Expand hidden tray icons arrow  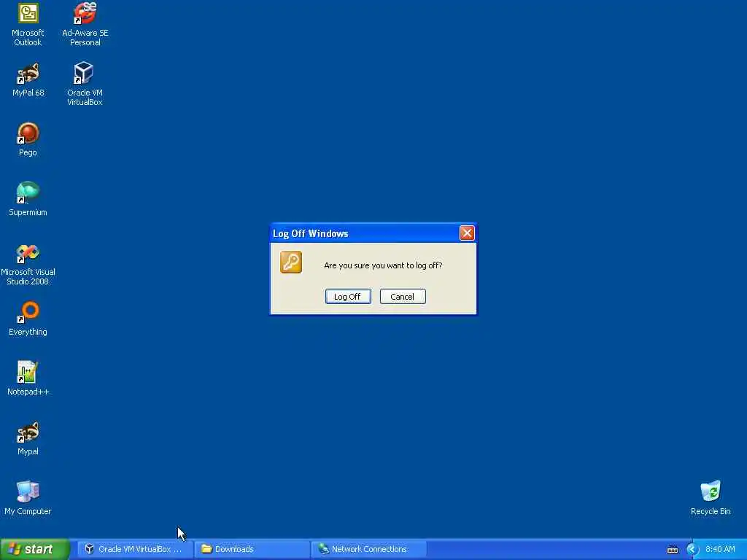tap(692, 550)
